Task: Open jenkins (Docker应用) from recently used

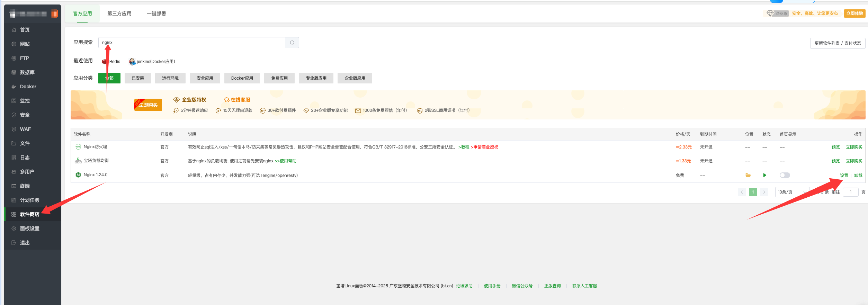Action: [x=152, y=62]
